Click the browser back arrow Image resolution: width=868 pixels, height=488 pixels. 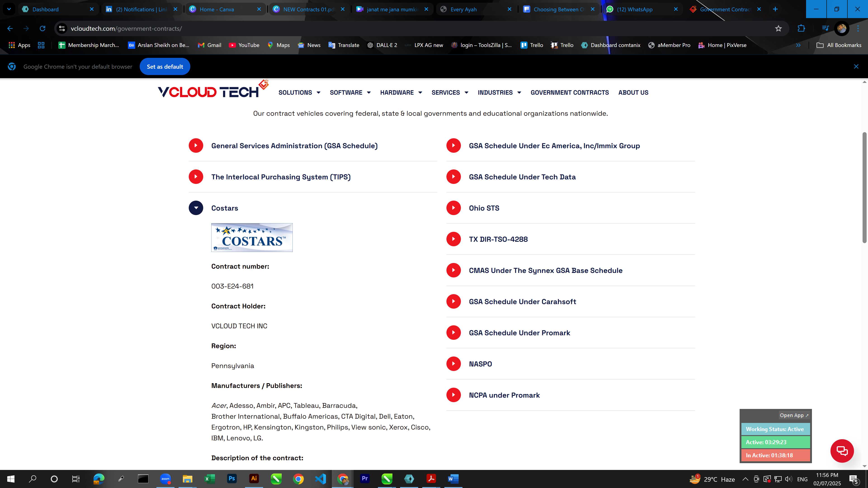tap(10, 28)
